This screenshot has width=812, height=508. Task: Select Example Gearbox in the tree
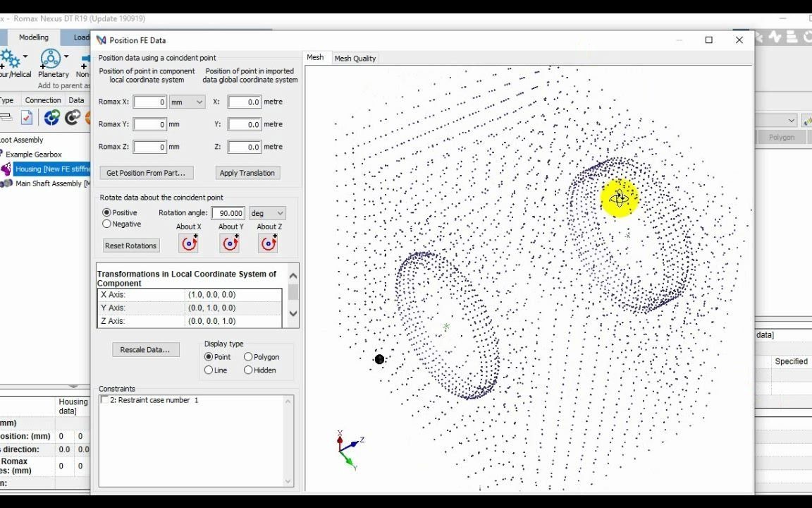34,155
